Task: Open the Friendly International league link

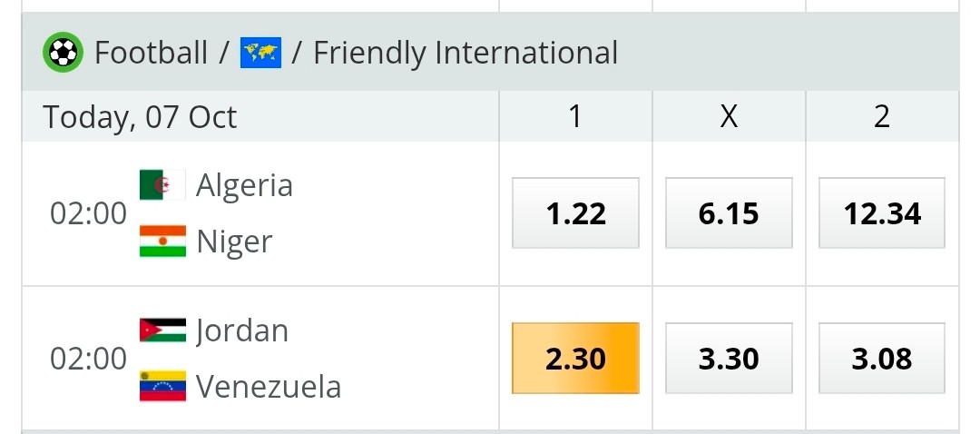Action: tap(465, 53)
